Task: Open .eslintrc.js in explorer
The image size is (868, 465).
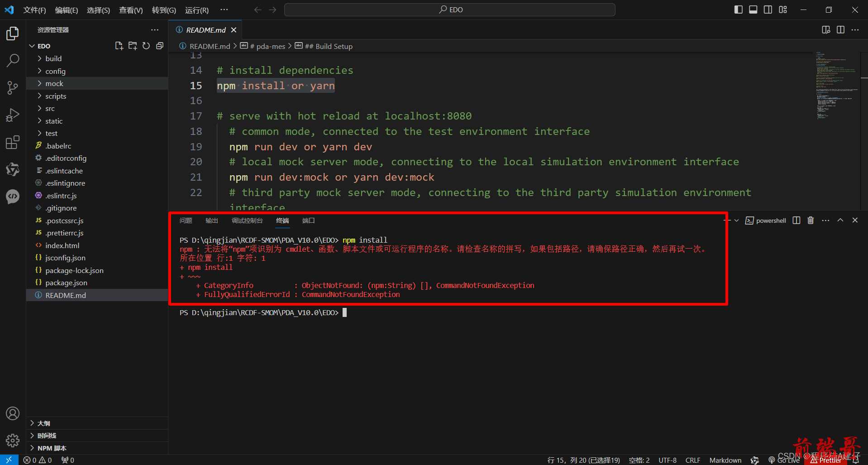Action: click(x=97, y=196)
